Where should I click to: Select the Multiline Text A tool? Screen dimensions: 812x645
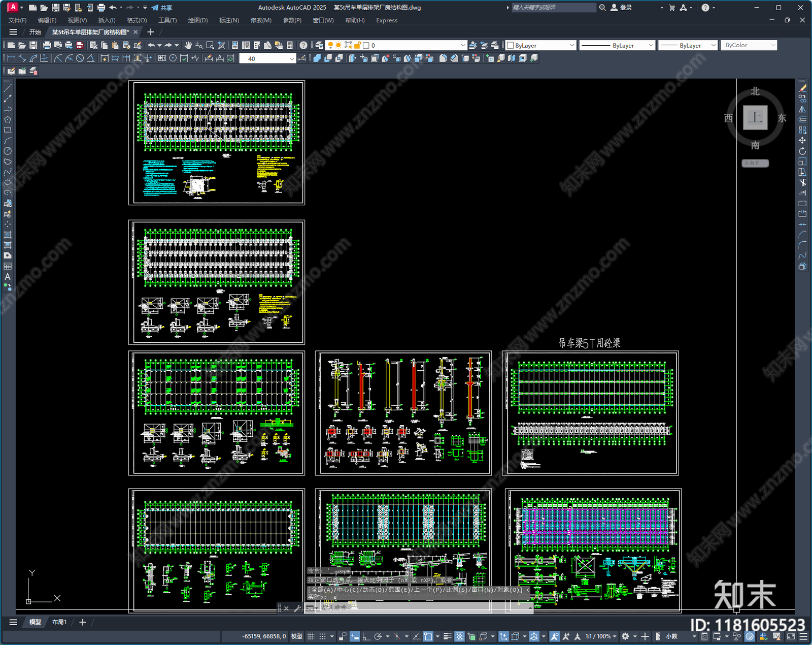[x=8, y=277]
